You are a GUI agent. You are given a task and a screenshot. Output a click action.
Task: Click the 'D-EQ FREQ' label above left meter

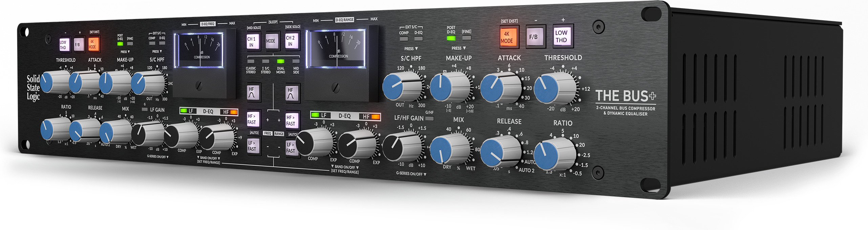click(208, 24)
